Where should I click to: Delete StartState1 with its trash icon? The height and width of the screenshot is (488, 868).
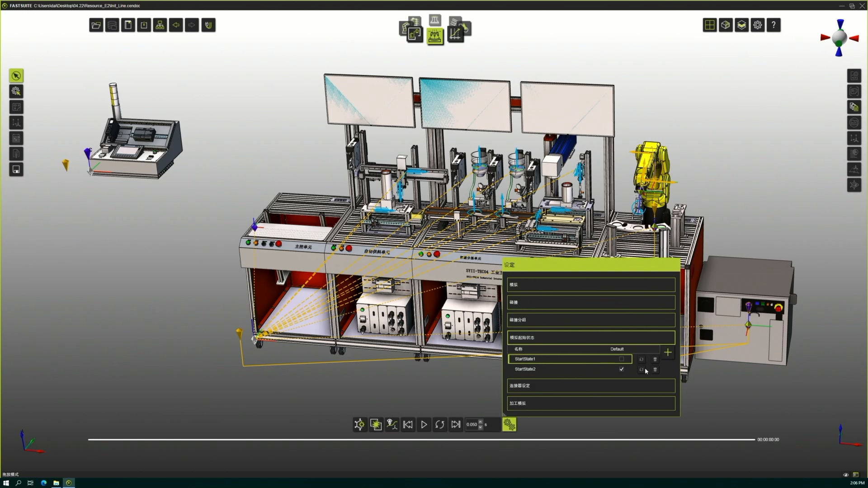(655, 359)
